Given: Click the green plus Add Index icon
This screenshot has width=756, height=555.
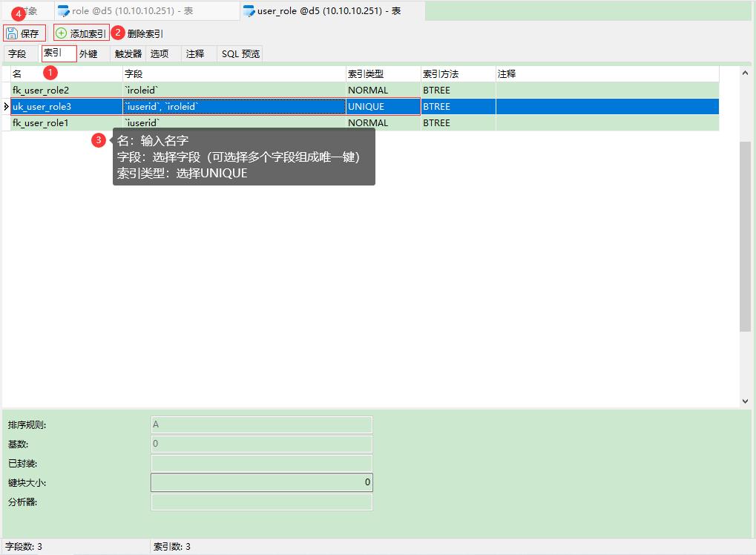Looking at the screenshot, I should (x=62, y=33).
